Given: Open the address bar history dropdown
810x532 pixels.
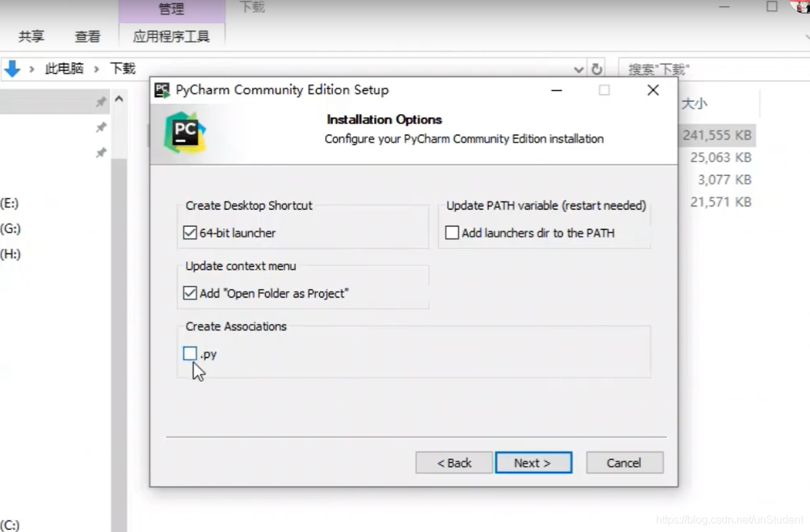Looking at the screenshot, I should [578, 69].
